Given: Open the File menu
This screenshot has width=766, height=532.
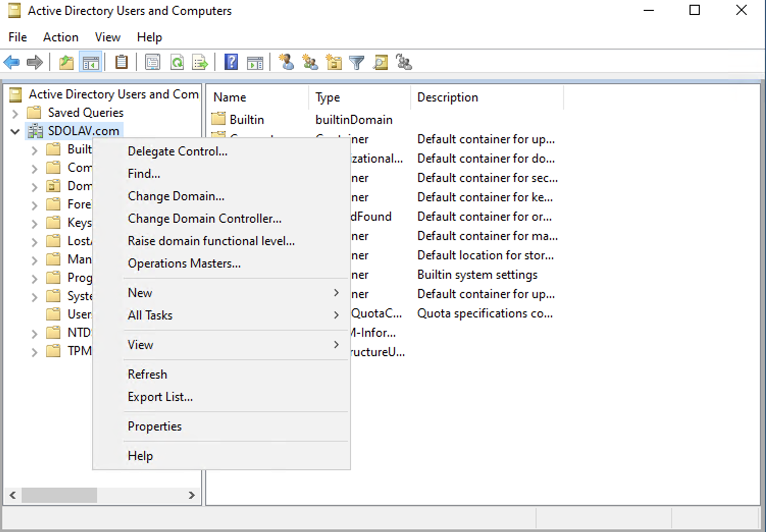Looking at the screenshot, I should pos(18,37).
